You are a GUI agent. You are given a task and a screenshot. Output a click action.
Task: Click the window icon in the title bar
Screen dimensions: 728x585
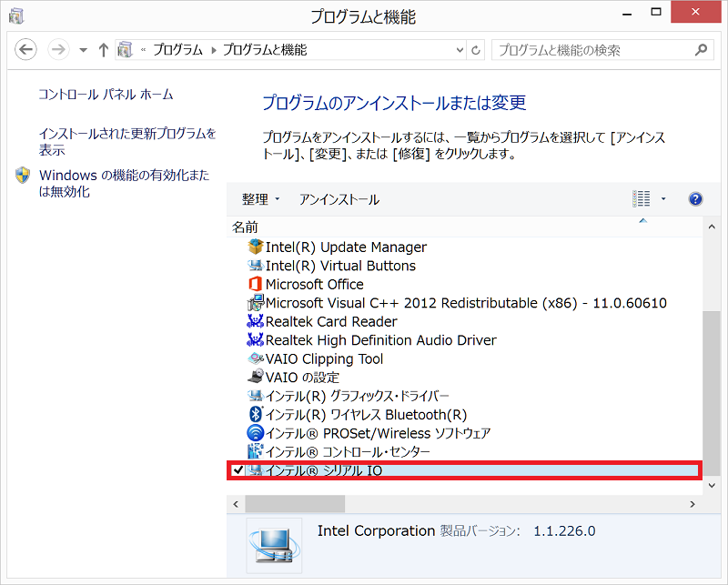click(16, 15)
